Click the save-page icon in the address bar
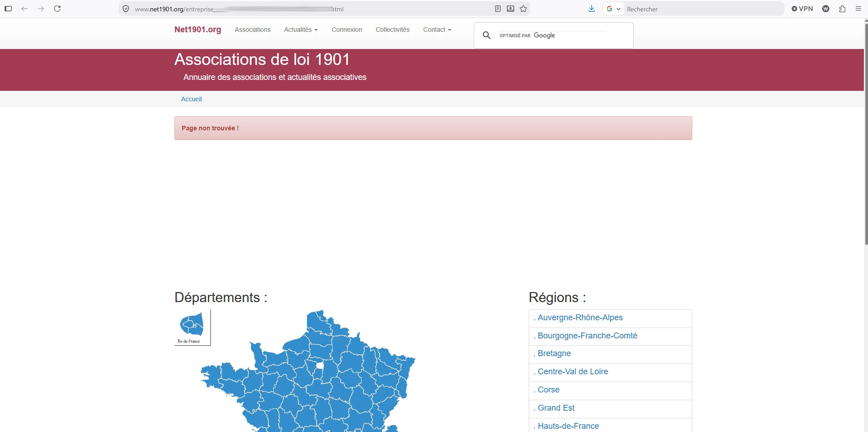868x432 pixels. (x=511, y=9)
